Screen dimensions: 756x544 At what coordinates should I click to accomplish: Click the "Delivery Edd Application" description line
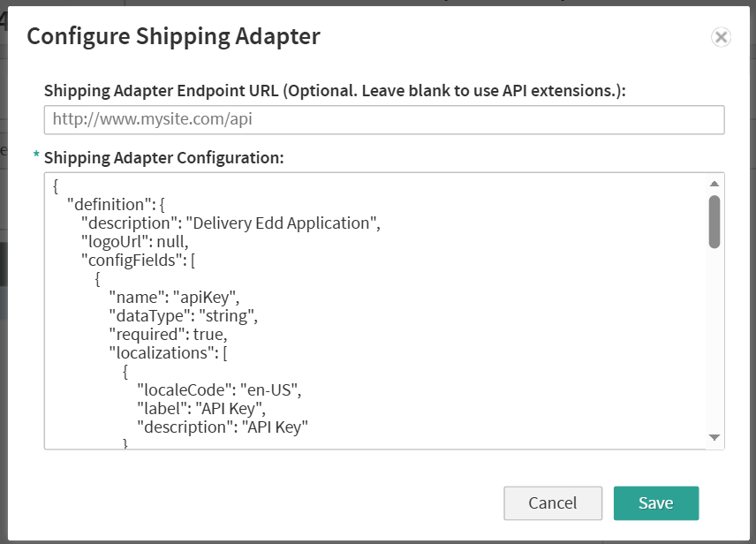230,223
